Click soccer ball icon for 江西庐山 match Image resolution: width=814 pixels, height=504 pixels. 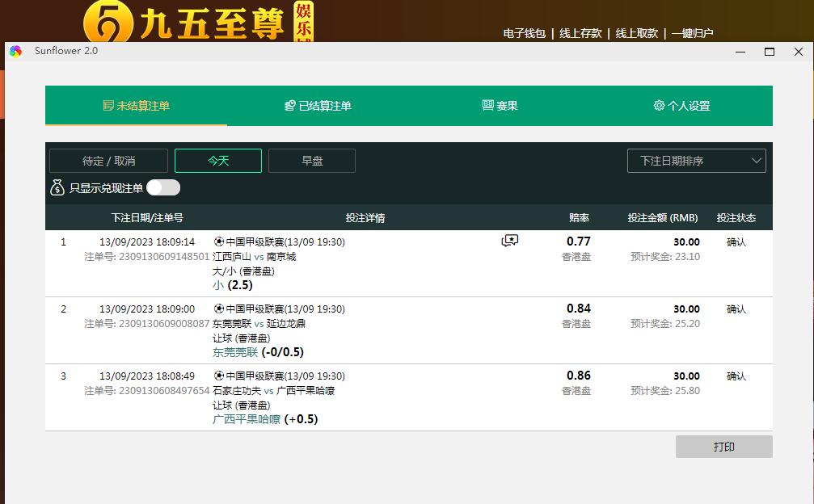(x=218, y=241)
